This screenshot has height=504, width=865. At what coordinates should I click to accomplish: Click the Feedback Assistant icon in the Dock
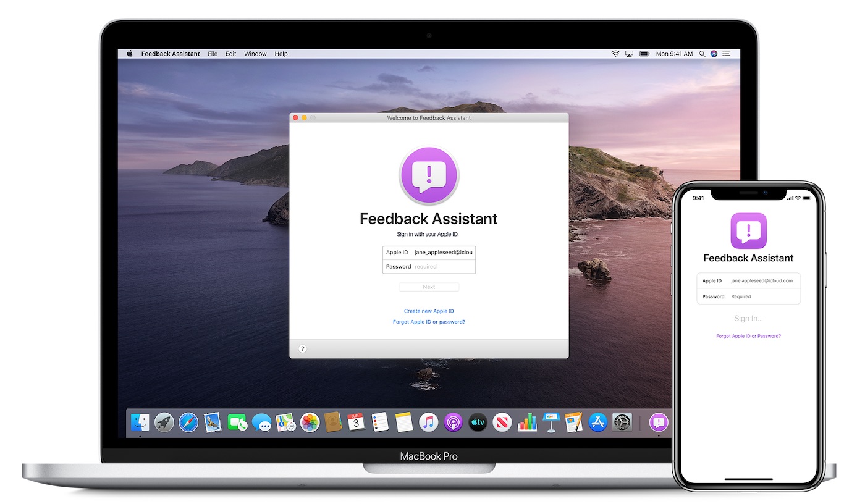(659, 422)
